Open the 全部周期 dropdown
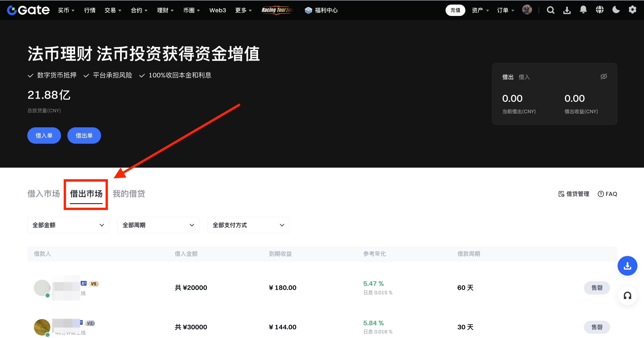Screen dimensions: 644x338 pos(158,225)
